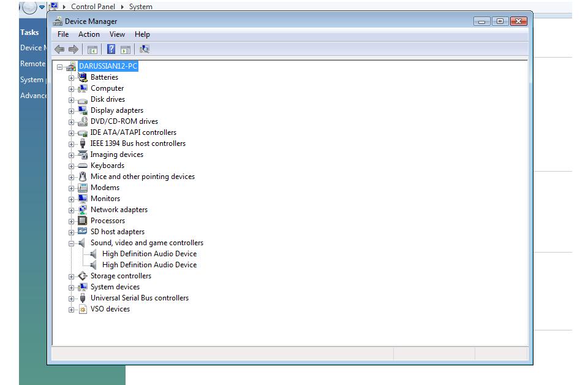Click the Remote link in Tasks sidebar
Image resolution: width=588 pixels, height=385 pixels.
pos(33,64)
